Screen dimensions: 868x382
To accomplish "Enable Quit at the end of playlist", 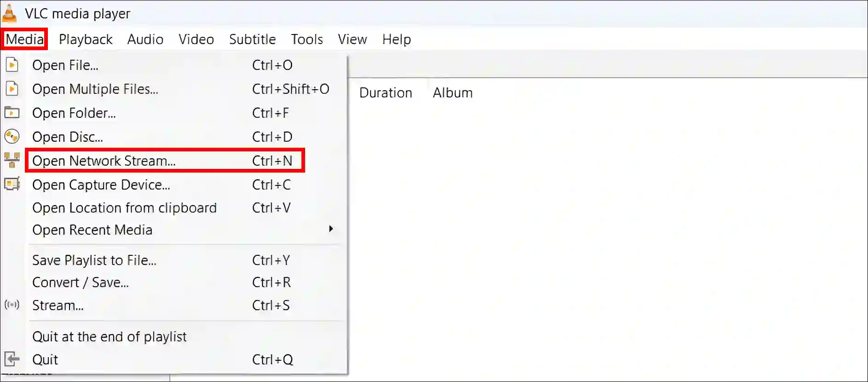I will [109, 336].
